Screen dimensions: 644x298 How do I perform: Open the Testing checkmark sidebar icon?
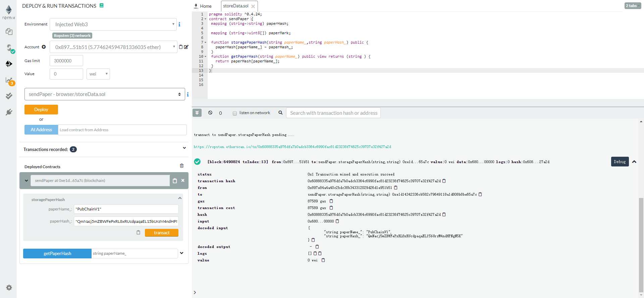coord(9,96)
